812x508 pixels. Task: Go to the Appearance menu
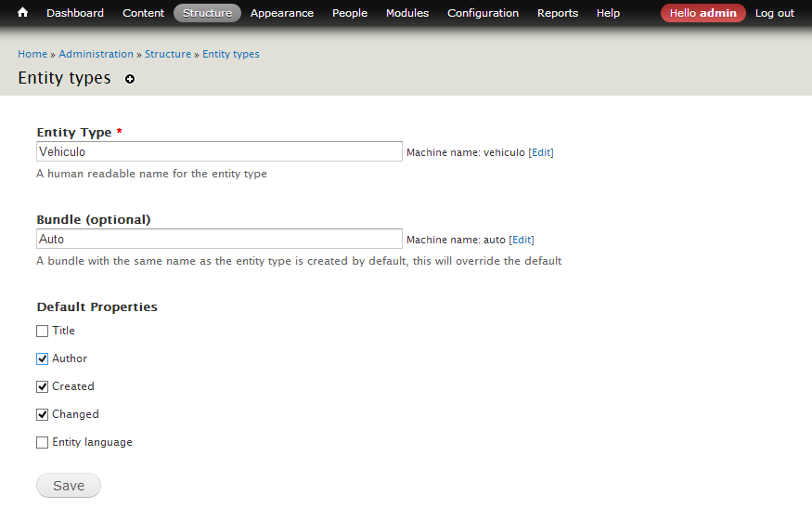[x=282, y=13]
